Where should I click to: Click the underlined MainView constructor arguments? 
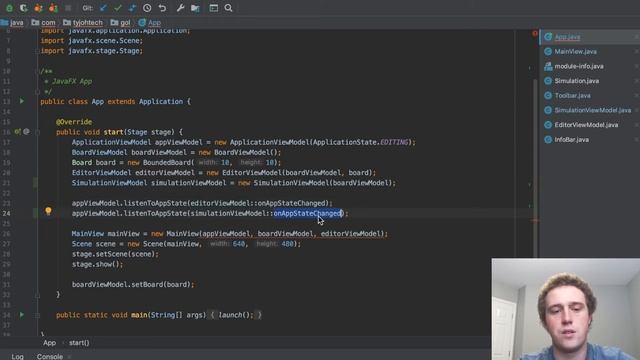(293, 233)
